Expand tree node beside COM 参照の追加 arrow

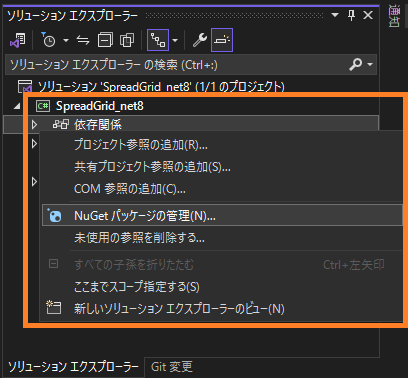pyautogui.click(x=34, y=182)
